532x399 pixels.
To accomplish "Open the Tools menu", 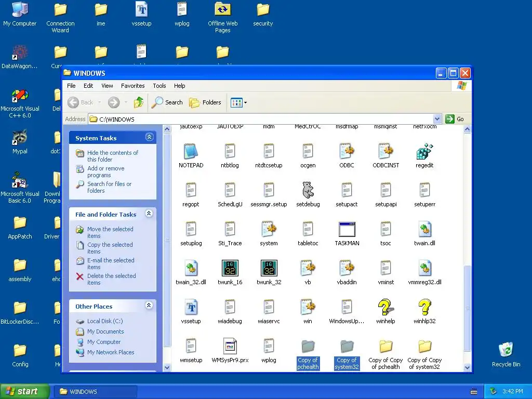I will 159,86.
